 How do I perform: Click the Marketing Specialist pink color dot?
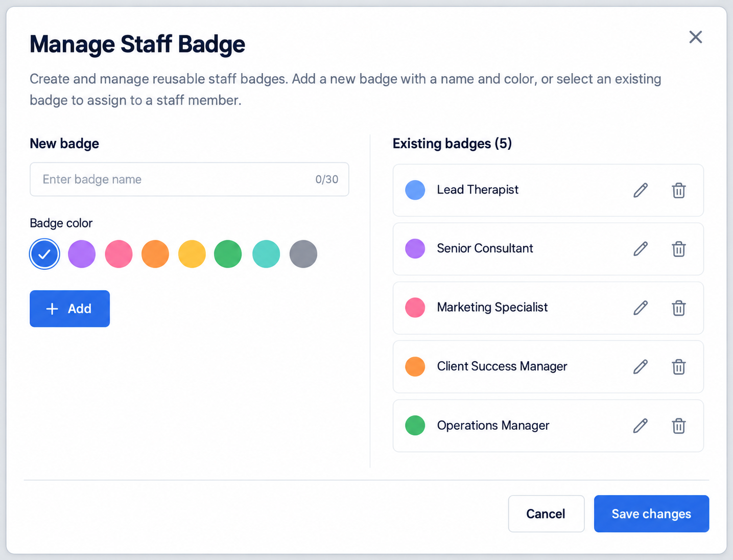click(415, 308)
